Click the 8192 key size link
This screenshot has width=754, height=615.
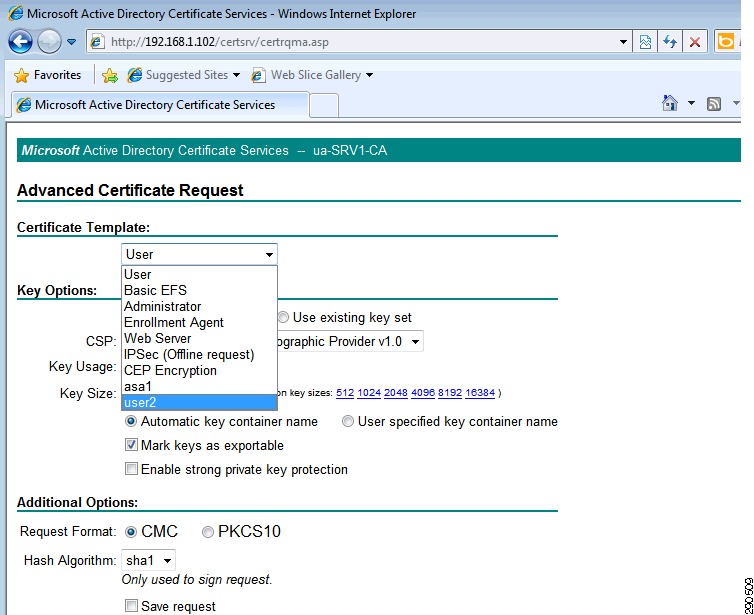(450, 393)
